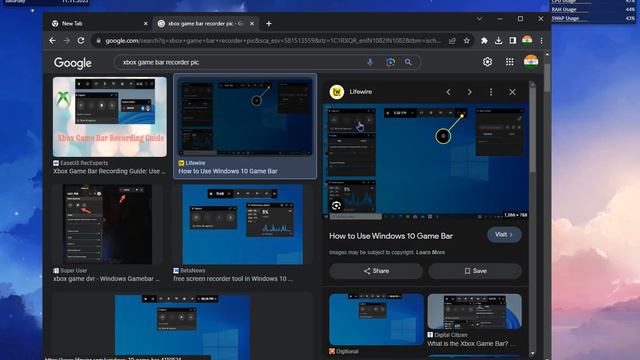Open a new browser tab
This screenshot has width=640, height=360.
269,24
